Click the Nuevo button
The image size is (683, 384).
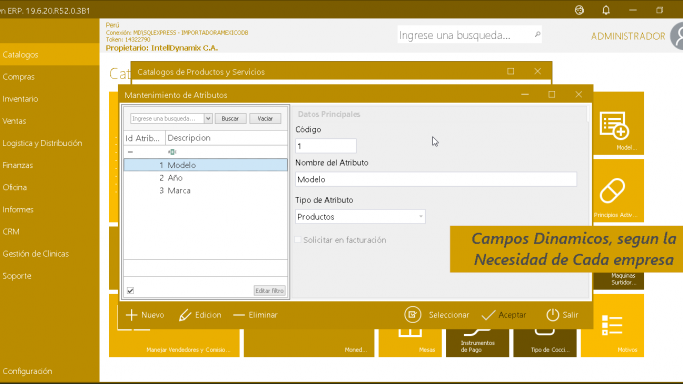[145, 315]
